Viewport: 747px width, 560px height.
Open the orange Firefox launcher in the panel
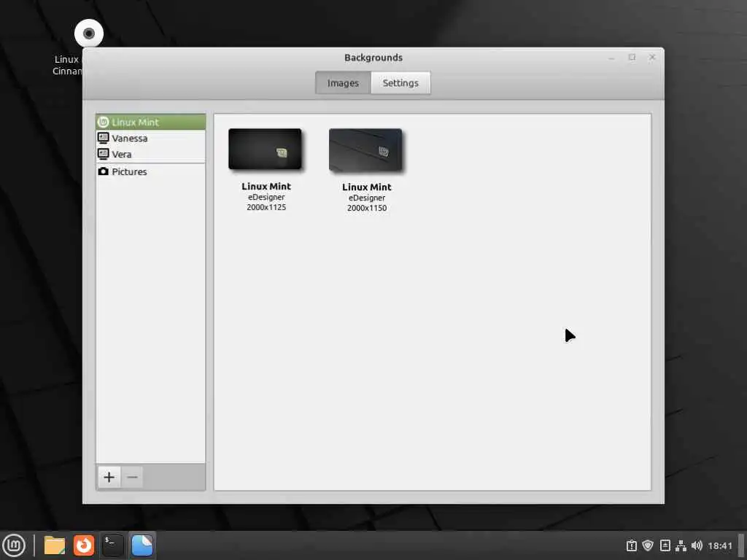[x=84, y=545]
